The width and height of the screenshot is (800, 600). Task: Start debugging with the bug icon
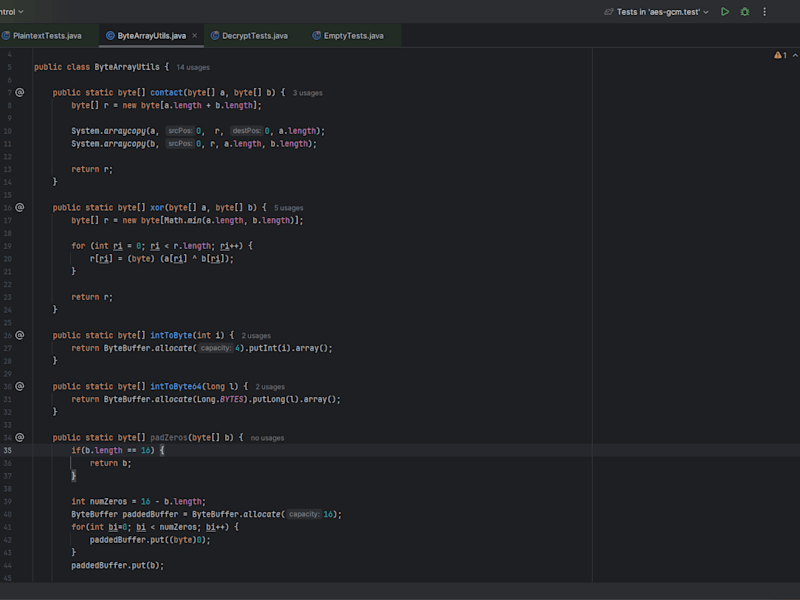[745, 12]
